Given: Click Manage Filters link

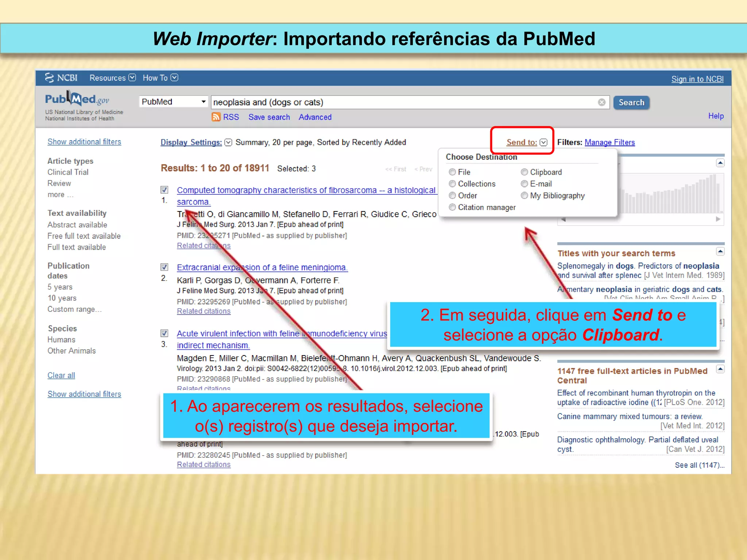Looking at the screenshot, I should pos(609,142).
